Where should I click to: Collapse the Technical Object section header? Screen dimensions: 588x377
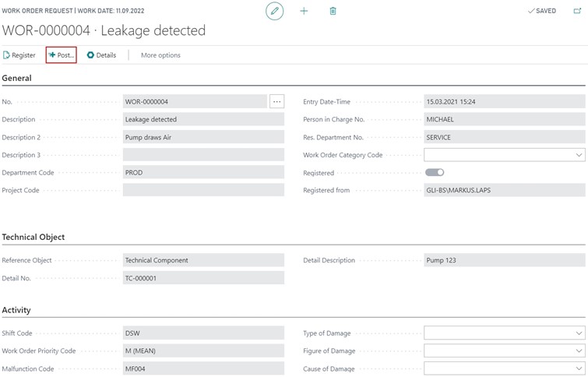click(x=33, y=237)
